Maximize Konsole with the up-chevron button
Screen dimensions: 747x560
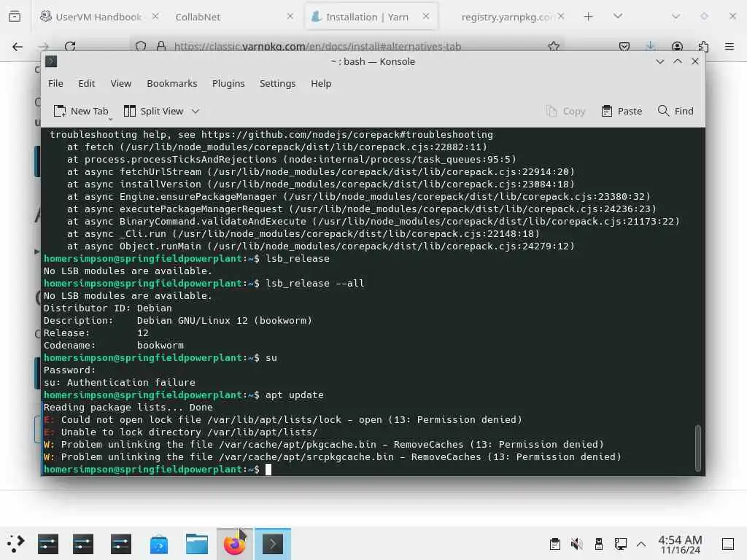[678, 61]
